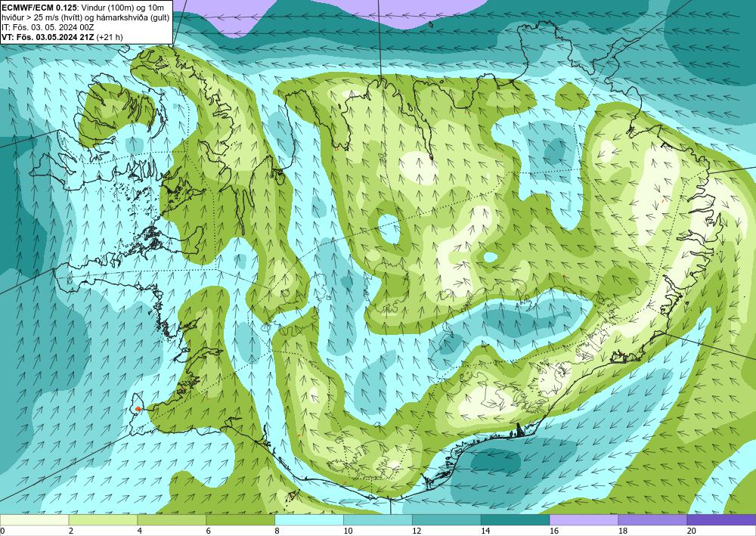Click the light cyan 8–10 m/s legend swatch
This screenshot has height=536, width=756.
(309, 520)
